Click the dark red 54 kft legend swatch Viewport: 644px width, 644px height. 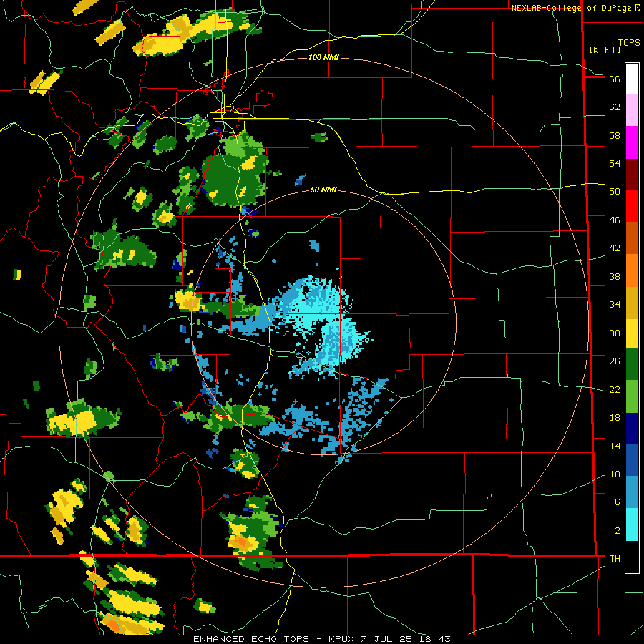[632, 175]
